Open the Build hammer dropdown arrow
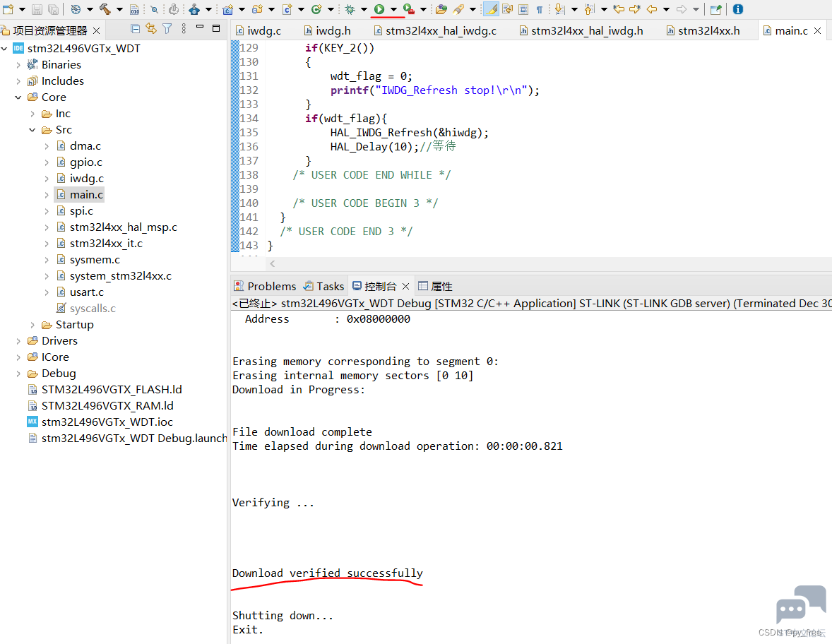 (x=119, y=9)
